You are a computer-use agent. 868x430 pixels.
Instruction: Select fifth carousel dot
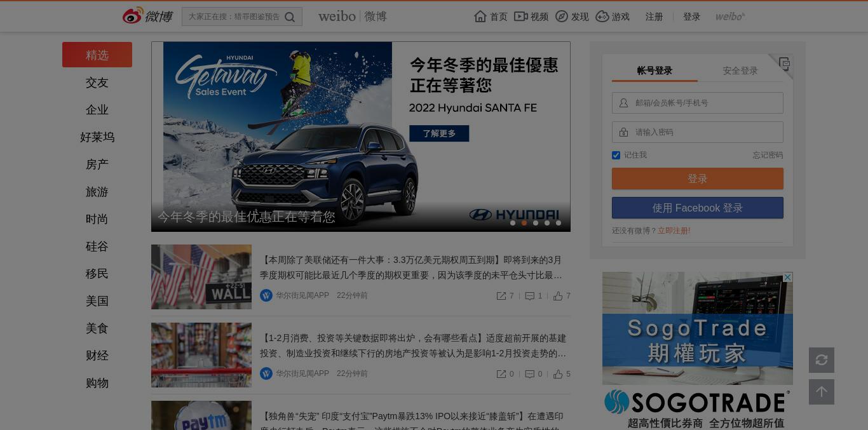pyautogui.click(x=559, y=223)
